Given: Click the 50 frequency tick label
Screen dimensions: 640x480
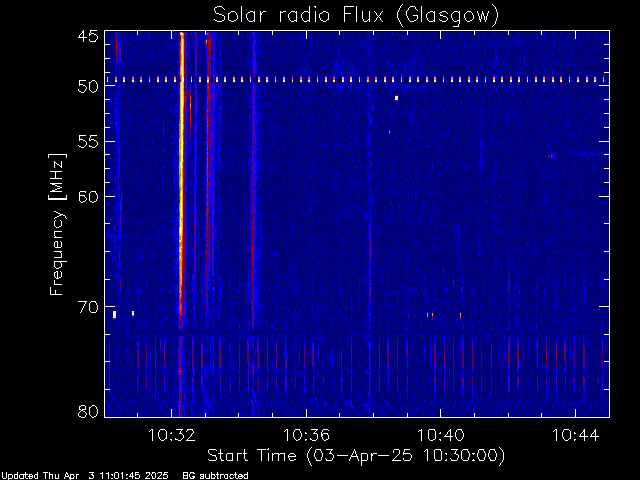Looking at the screenshot, I should tap(88, 87).
